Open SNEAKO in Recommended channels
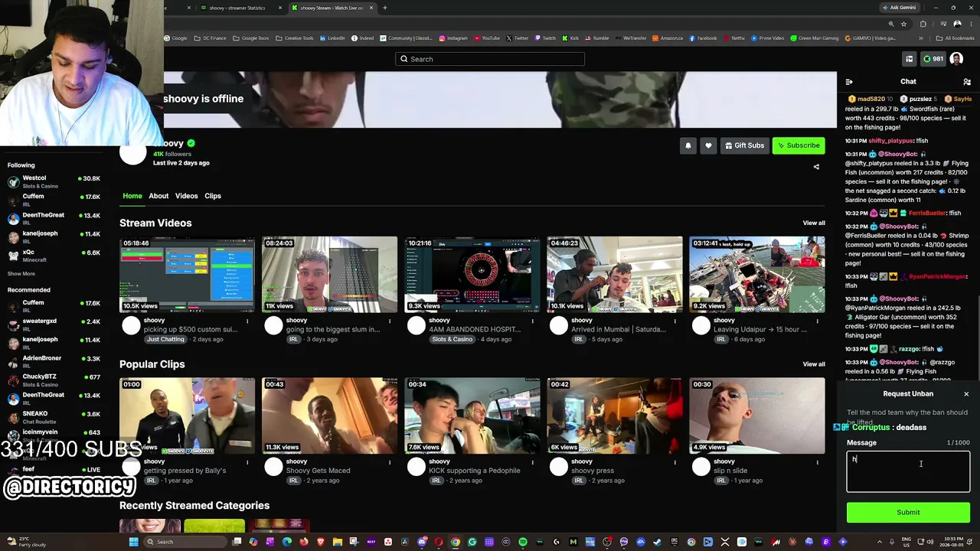980x551 pixels. 54,417
